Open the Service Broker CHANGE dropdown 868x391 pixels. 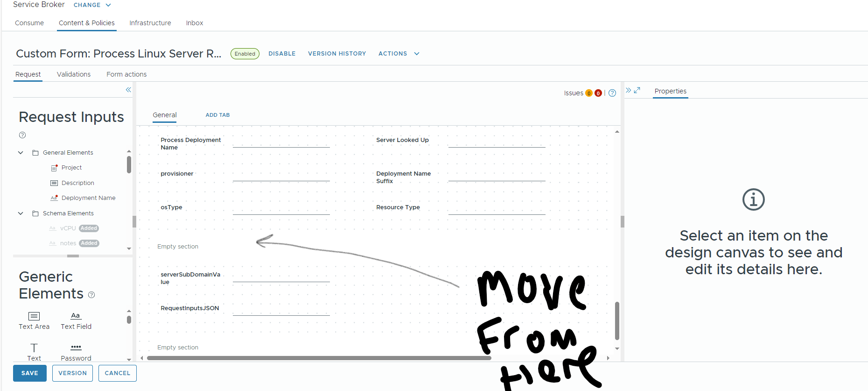pos(92,5)
